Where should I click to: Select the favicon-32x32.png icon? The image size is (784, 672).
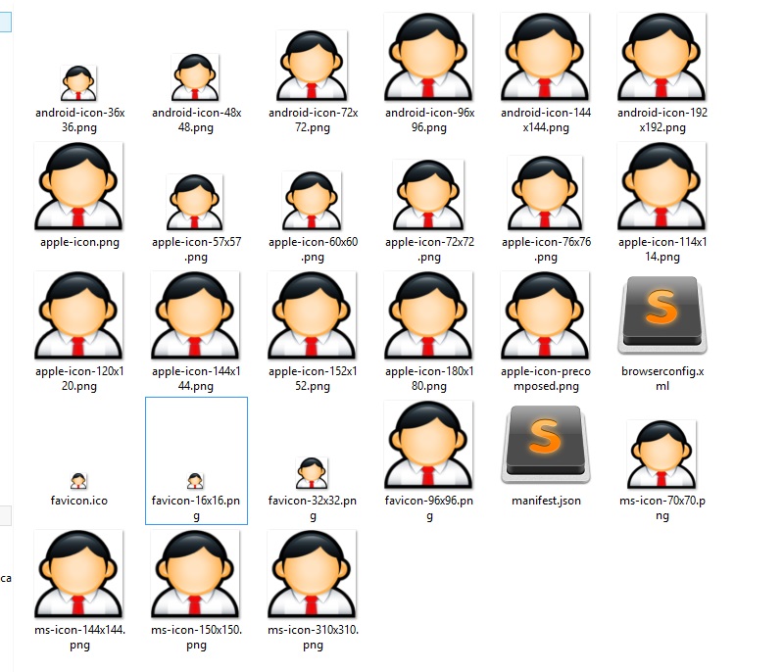point(312,472)
